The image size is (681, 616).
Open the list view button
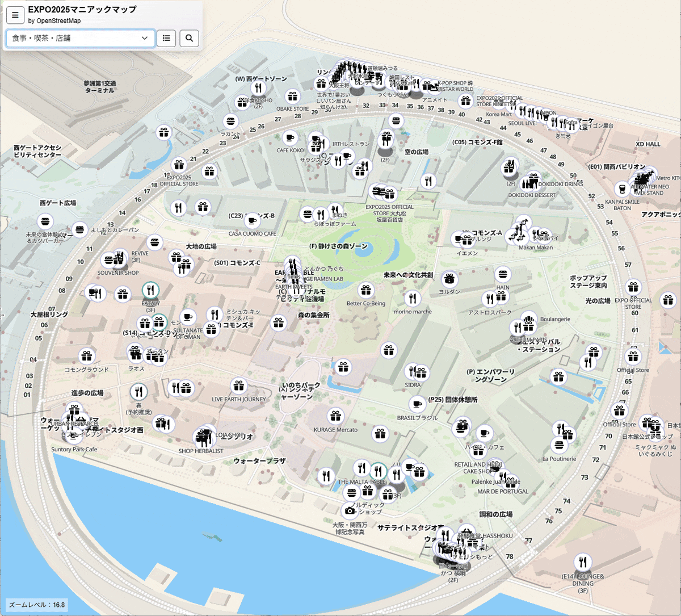pos(166,38)
